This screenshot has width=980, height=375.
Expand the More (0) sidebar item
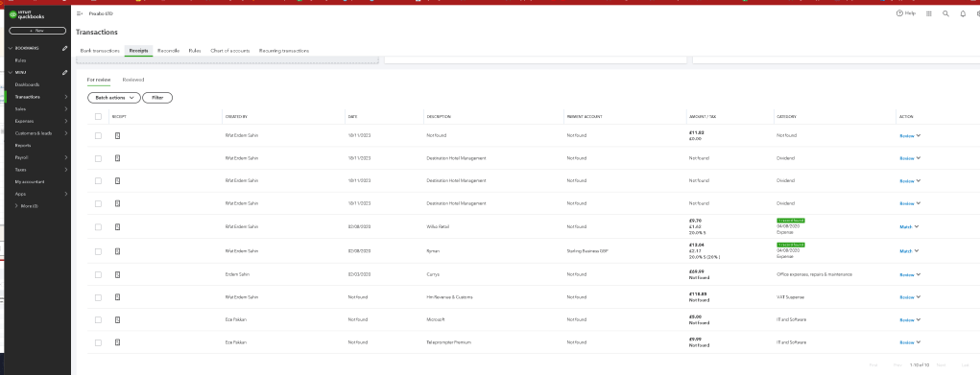26,205
